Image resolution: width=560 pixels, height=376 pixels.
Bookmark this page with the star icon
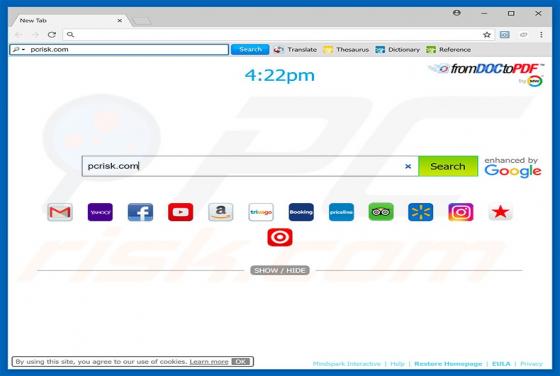(486, 35)
